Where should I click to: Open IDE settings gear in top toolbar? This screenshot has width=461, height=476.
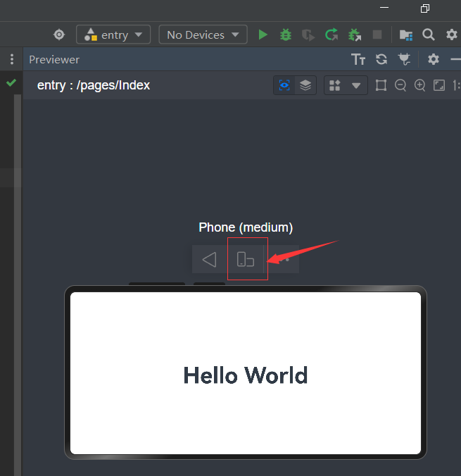[x=451, y=35]
